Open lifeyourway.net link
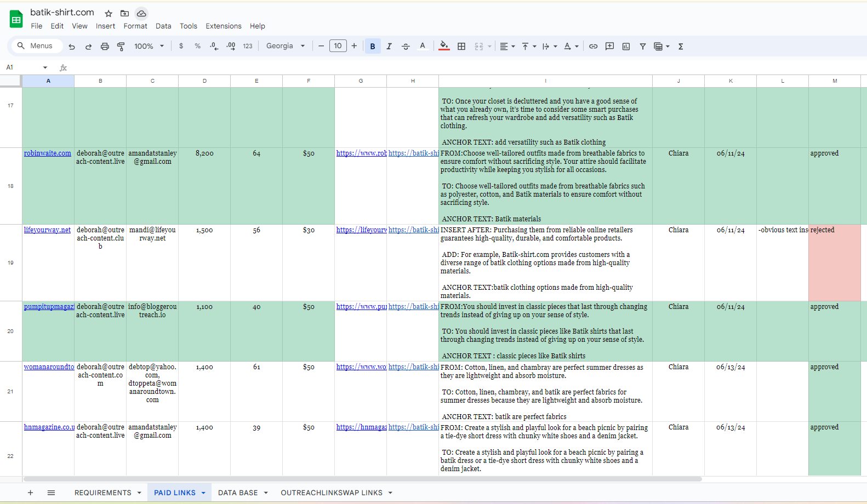The width and height of the screenshot is (867, 504). coord(47,230)
